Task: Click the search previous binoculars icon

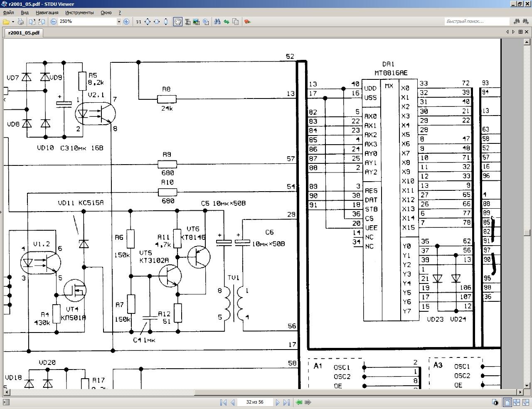Action: [x=517, y=21]
